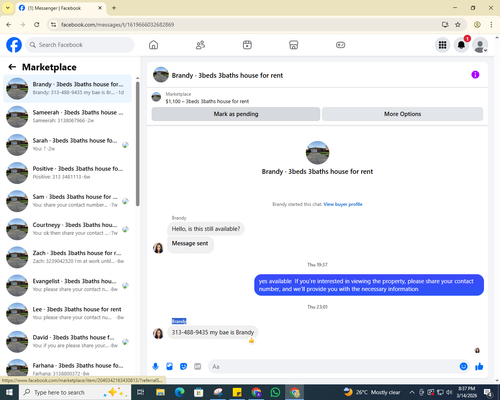Open the Brandy conversation in the list
The height and width of the screenshot is (400, 500).
pyautogui.click(x=67, y=88)
